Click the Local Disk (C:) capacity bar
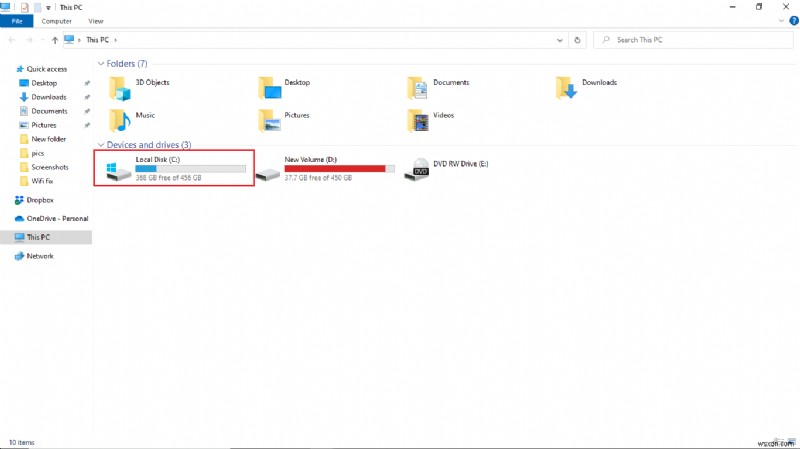This screenshot has height=449, width=800. pyautogui.click(x=190, y=168)
